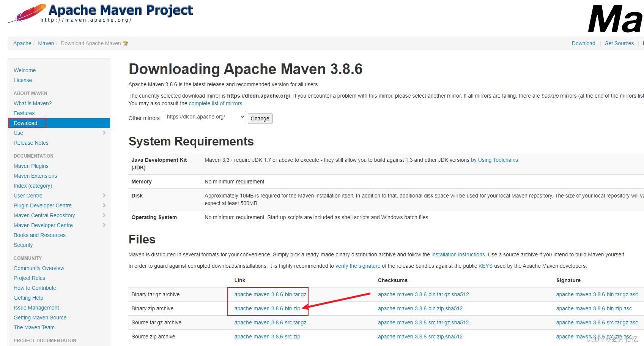Open Community Overview link
Image resolution: width=644 pixels, height=346 pixels.
click(x=39, y=268)
